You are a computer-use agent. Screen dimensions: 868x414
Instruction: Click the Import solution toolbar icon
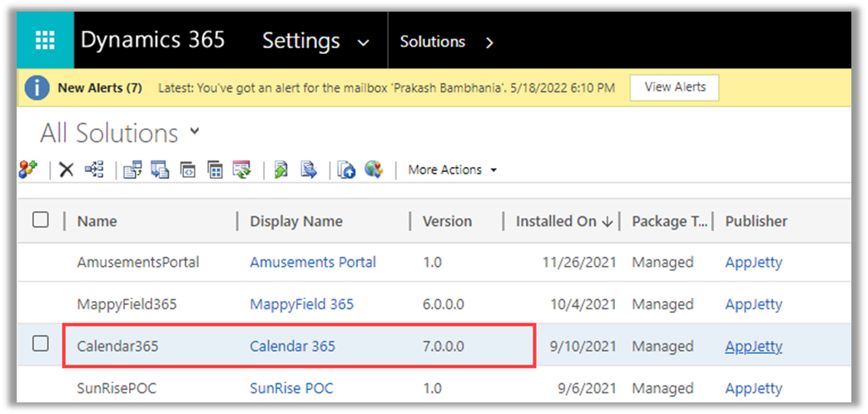tap(133, 170)
